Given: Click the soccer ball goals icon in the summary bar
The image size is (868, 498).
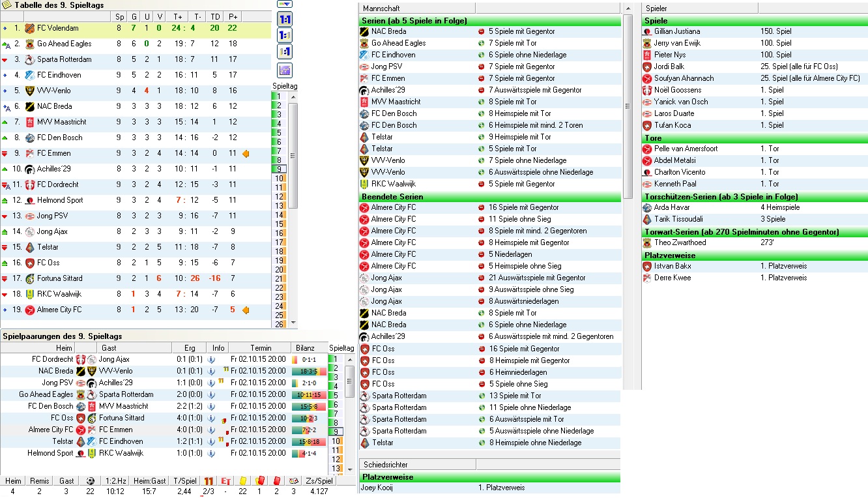Looking at the screenshot, I should (x=90, y=481).
